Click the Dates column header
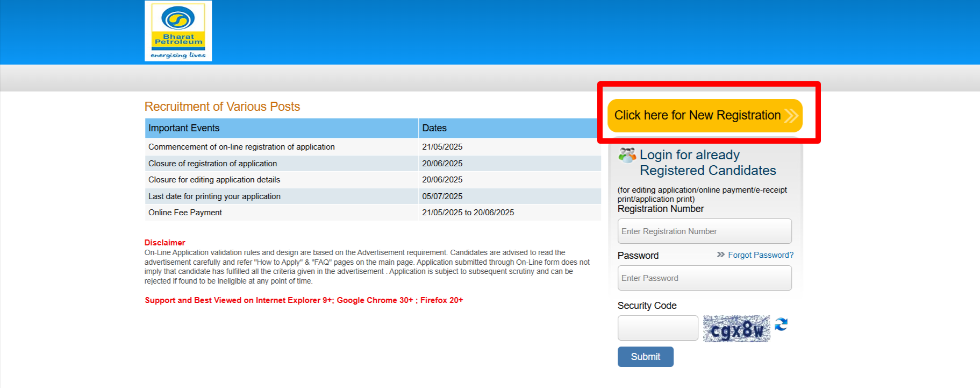The height and width of the screenshot is (388, 980). [434, 128]
